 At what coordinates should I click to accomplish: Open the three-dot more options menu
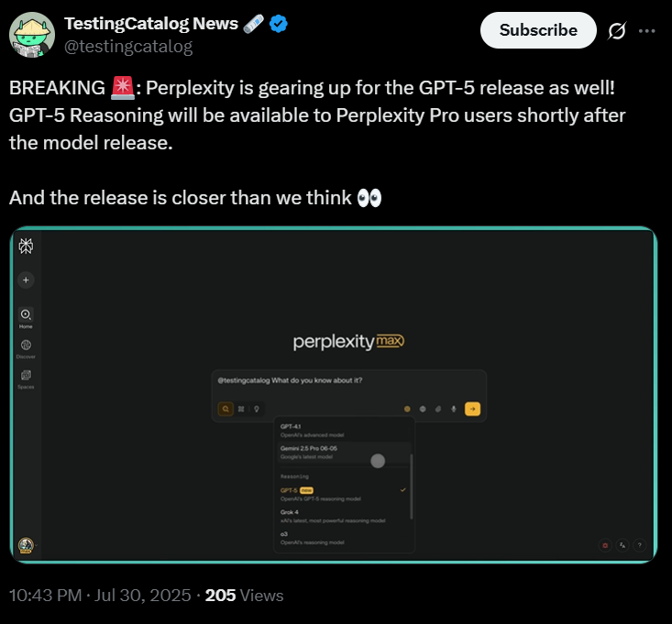point(647,30)
